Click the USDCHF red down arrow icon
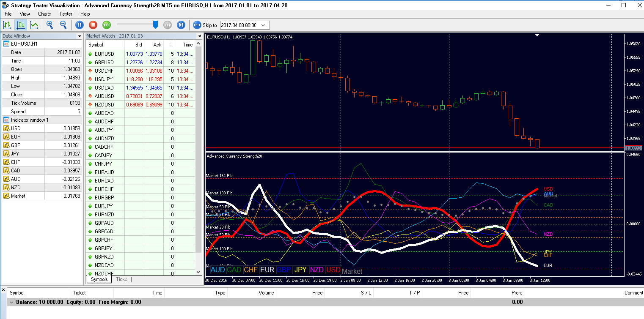The width and height of the screenshot is (644, 319). [90, 71]
